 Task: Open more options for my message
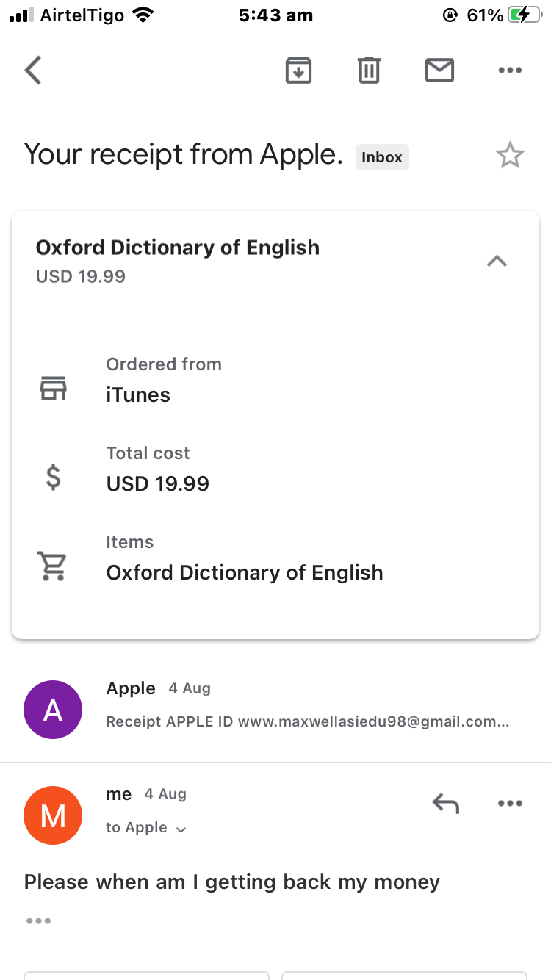(510, 804)
